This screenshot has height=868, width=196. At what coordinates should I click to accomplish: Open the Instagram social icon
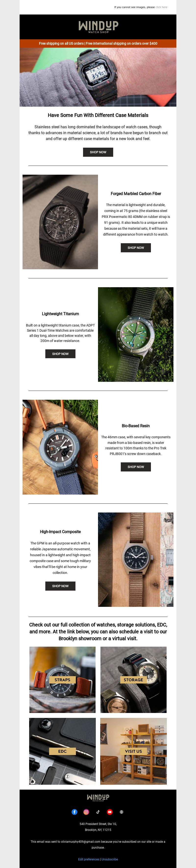click(86, 812)
